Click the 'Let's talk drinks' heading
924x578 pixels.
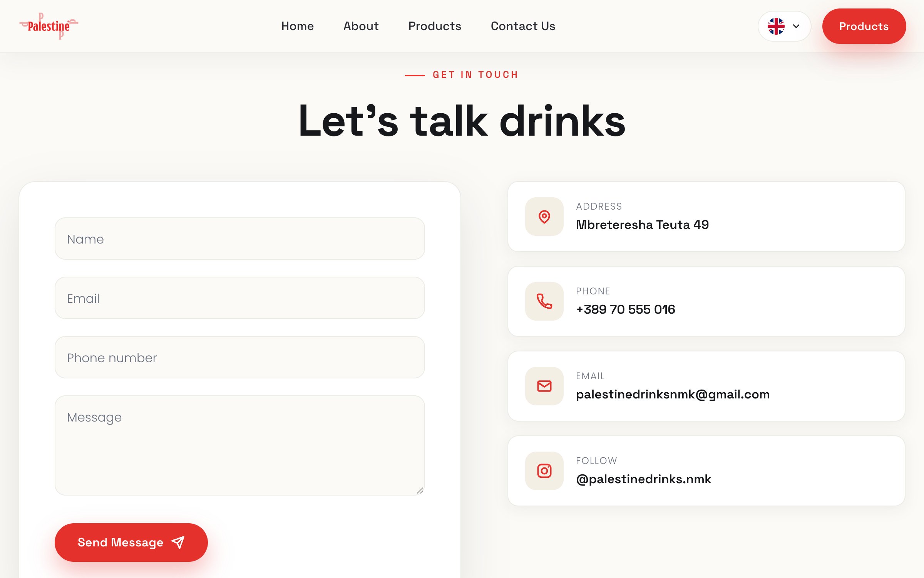pos(462,121)
